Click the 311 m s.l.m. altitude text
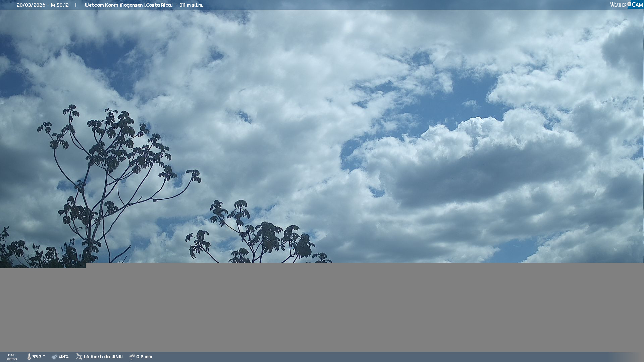This screenshot has width=644, height=362. tap(191, 5)
